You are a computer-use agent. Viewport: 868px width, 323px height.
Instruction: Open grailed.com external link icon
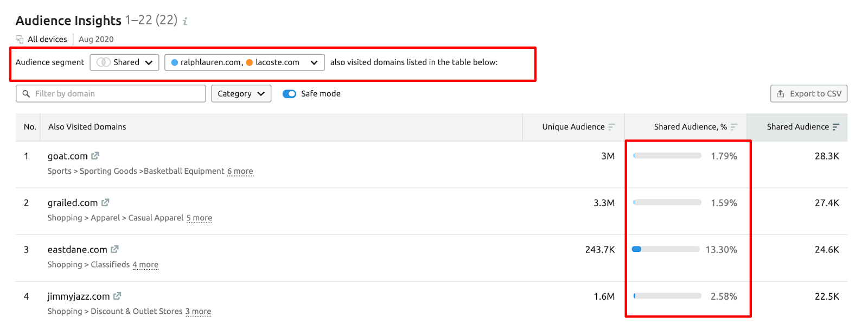coord(105,202)
